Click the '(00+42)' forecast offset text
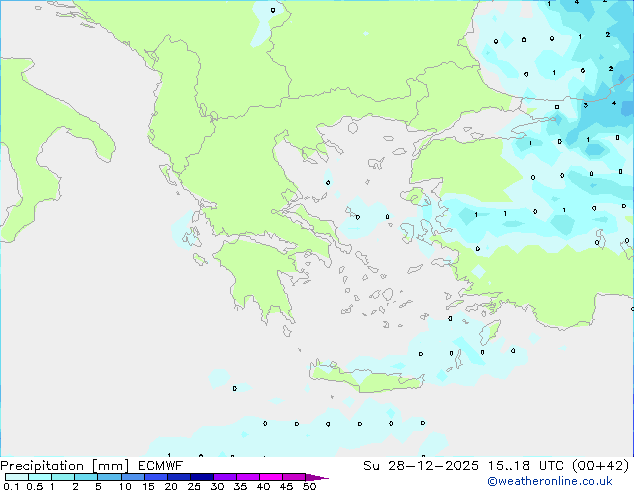The image size is (634, 490). pyautogui.click(x=600, y=466)
